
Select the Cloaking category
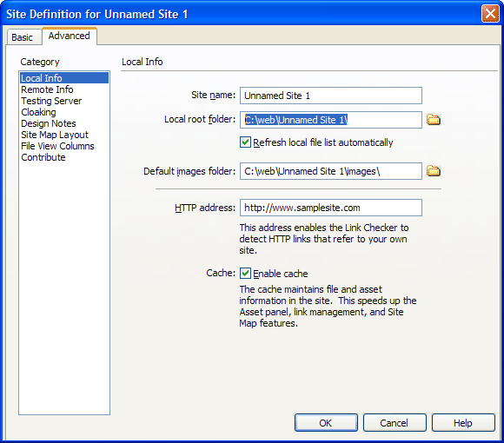point(38,112)
